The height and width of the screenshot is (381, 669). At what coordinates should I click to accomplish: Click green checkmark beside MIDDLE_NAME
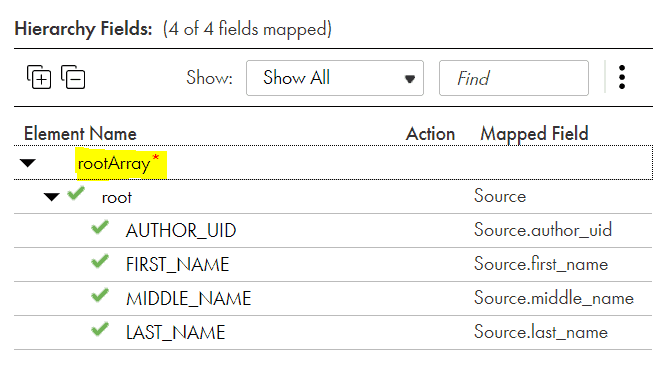point(100,295)
